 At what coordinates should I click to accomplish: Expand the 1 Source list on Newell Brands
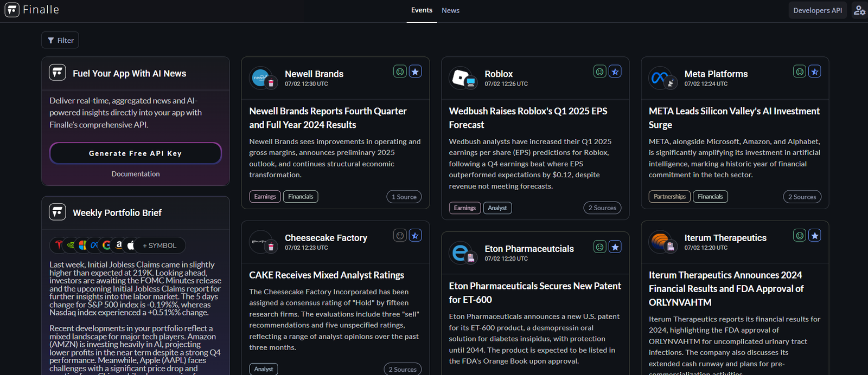(x=404, y=197)
